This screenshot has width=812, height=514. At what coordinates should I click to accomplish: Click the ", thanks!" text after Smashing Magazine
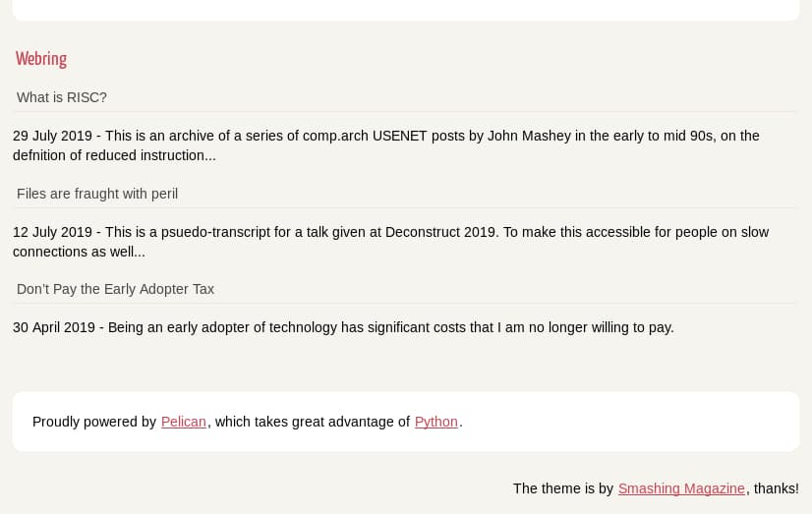click(x=772, y=488)
